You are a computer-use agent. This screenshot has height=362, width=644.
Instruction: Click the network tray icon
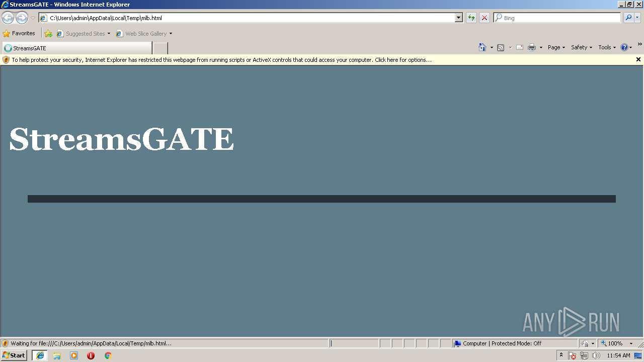[x=584, y=355]
